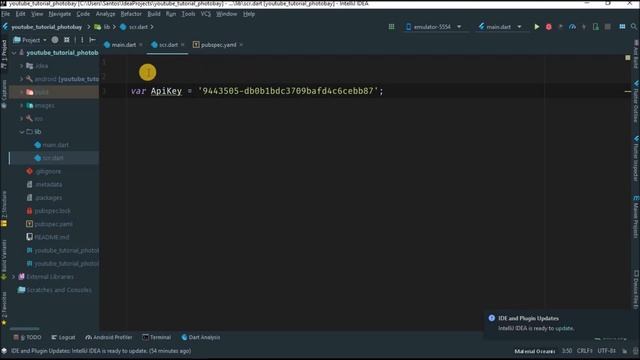Screen dimensions: 640x360
Task: Click the UTF-8 encoding in status bar
Action: point(606,351)
